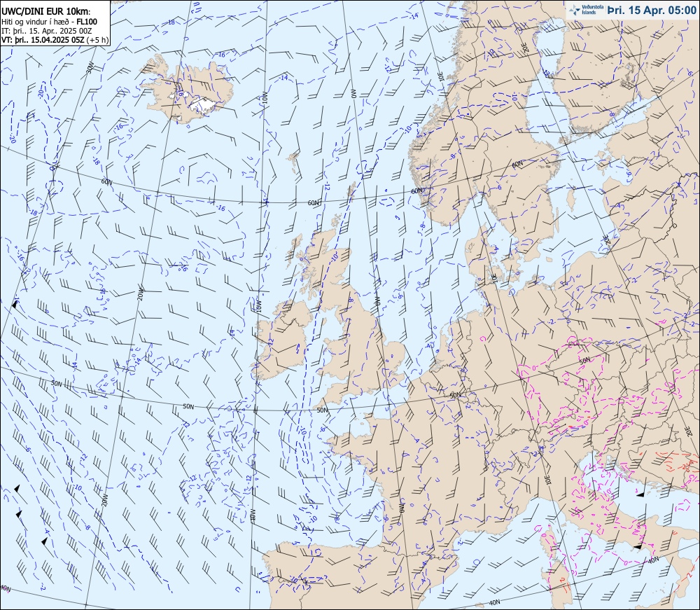Screen dimensions: 700x610
Task: Click the 60N label on the Norwegian coast
Action: coord(416,190)
